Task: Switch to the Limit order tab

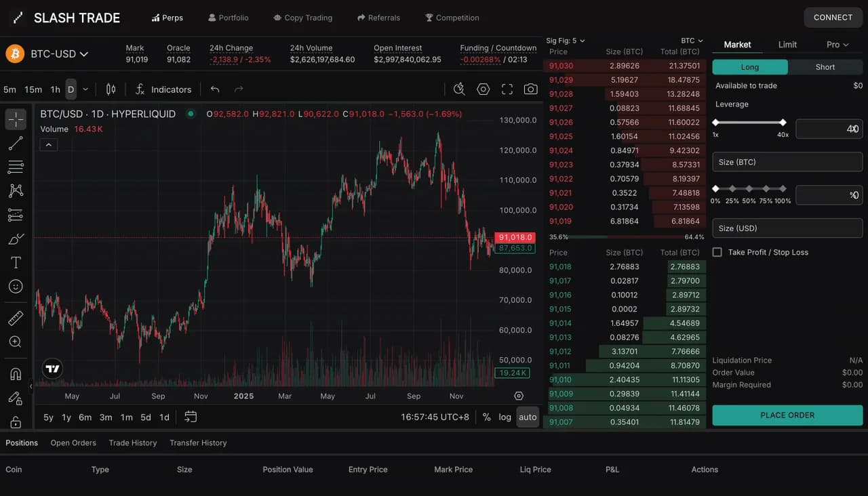Action: [787, 45]
